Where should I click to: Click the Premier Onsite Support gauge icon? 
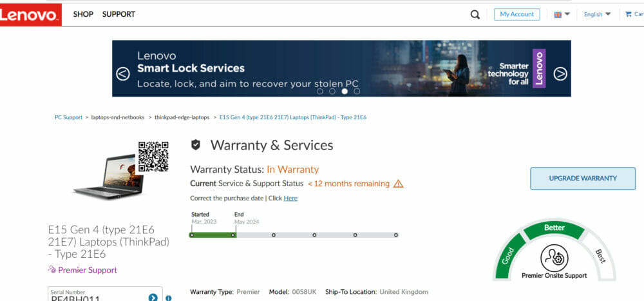tap(554, 258)
